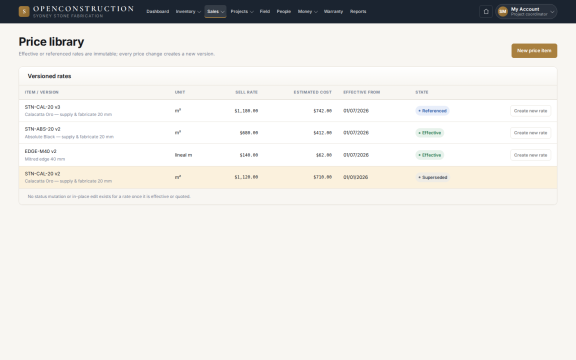Click estimated cost in EDGE-M40 v2 row
The width and height of the screenshot is (576, 360).
pos(324,155)
